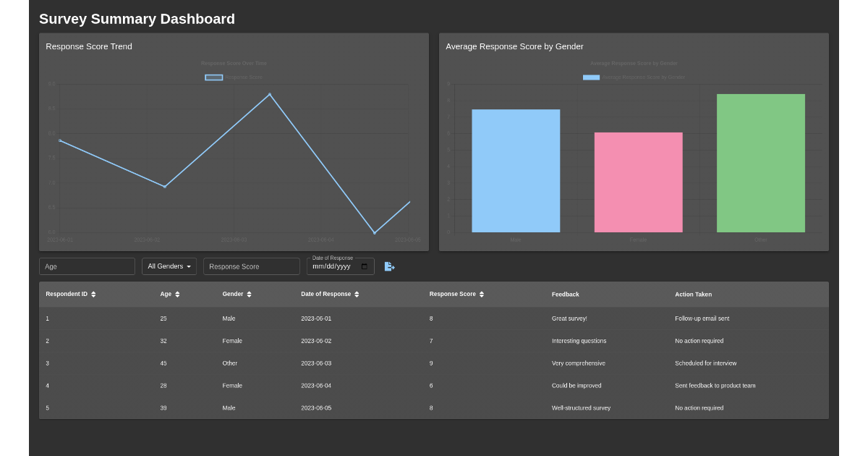Screen dimensions: 868x456
Task: Select the blue Male bar
Action: point(516,171)
